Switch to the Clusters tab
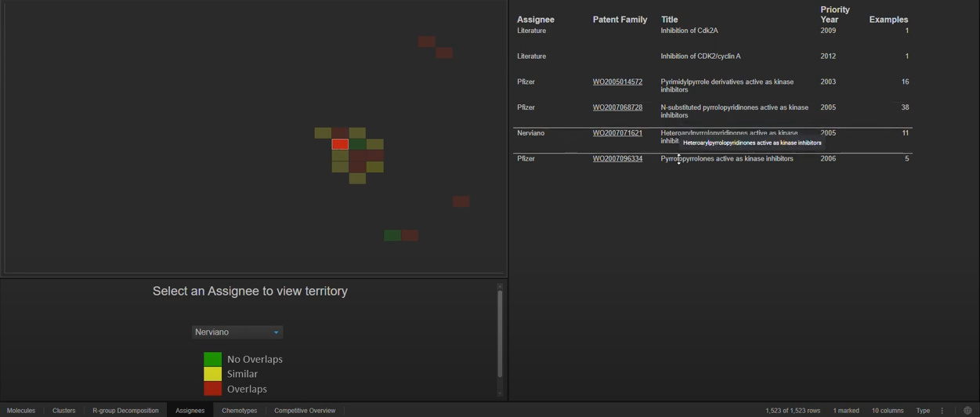This screenshot has height=417, width=980. 64,411
